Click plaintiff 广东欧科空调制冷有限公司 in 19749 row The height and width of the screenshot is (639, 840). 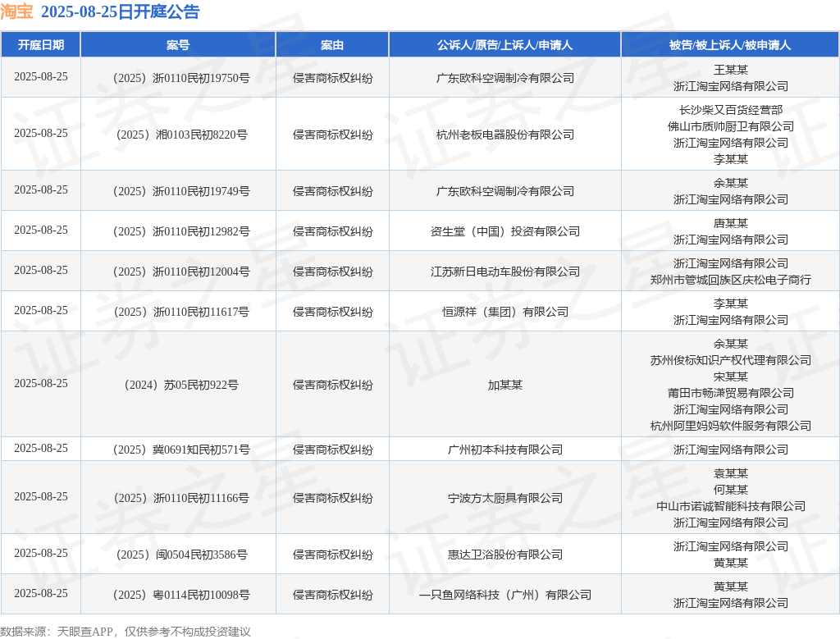[x=504, y=191]
